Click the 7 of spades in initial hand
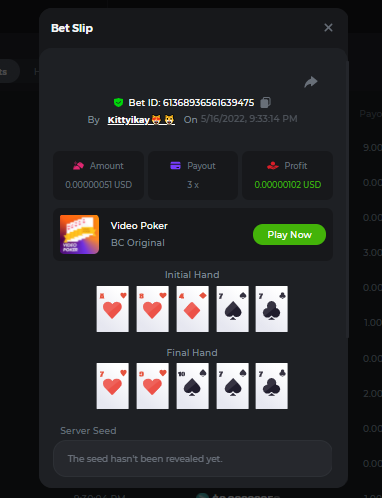 pos(232,309)
